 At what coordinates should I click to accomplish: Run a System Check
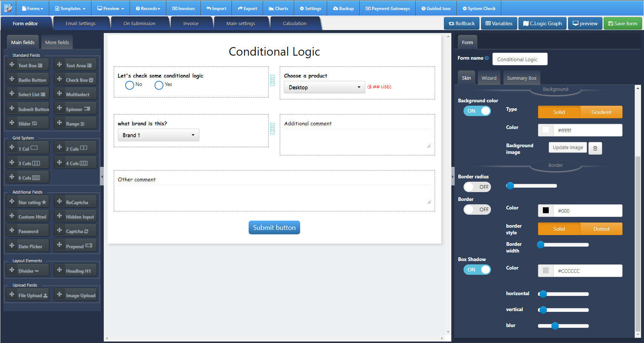pos(479,8)
